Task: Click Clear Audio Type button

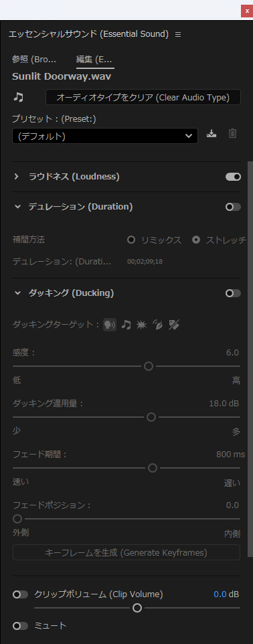Action: 143,97
